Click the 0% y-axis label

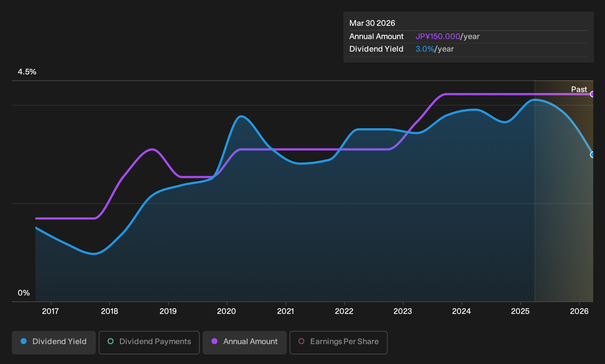coord(24,293)
